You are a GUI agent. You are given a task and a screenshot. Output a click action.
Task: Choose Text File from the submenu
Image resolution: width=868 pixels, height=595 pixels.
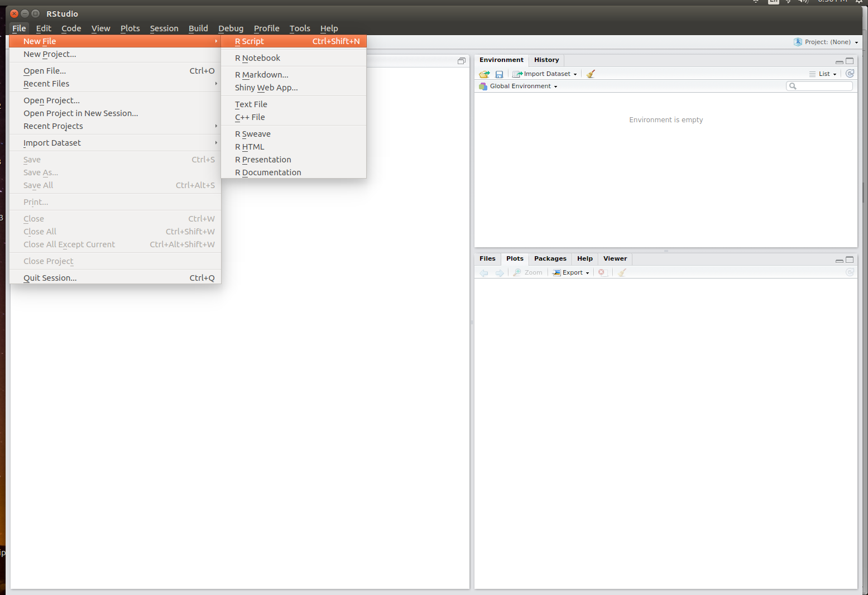coord(294,104)
